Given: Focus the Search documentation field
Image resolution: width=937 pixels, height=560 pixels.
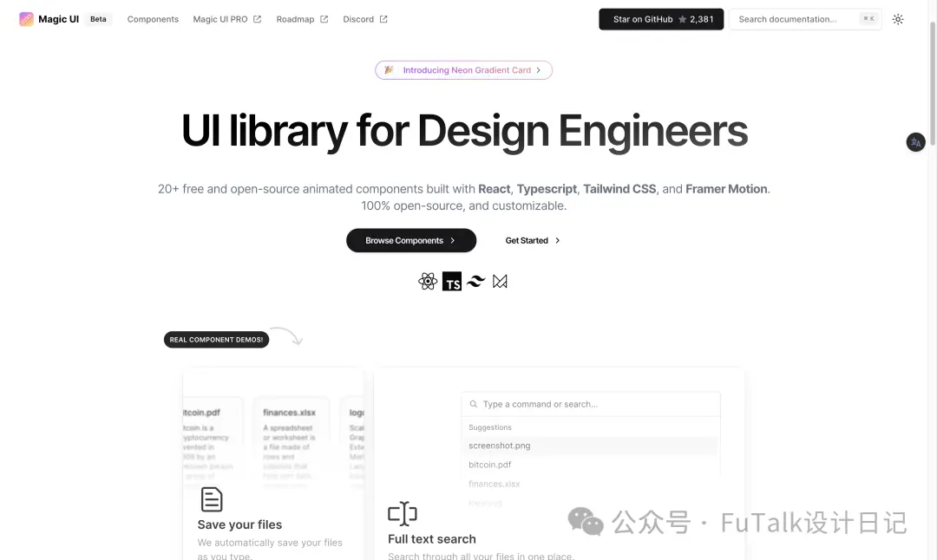Looking at the screenshot, I should click(x=805, y=19).
